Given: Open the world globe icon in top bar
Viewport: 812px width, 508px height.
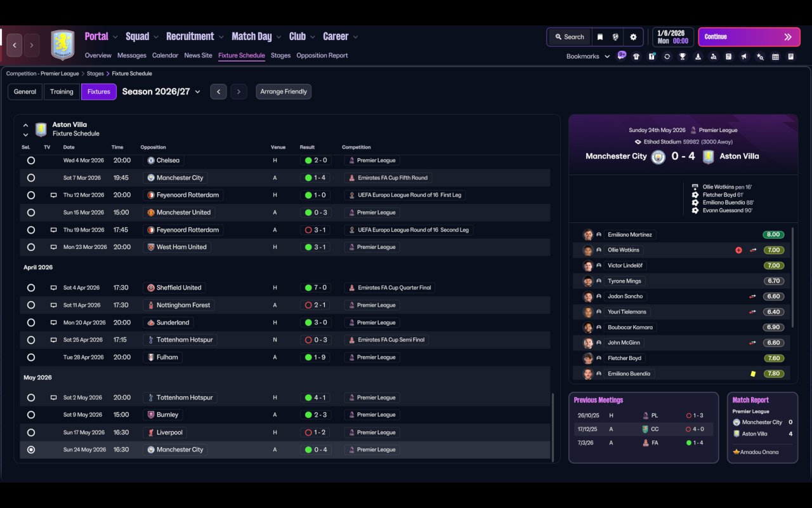Looking at the screenshot, I should point(615,37).
